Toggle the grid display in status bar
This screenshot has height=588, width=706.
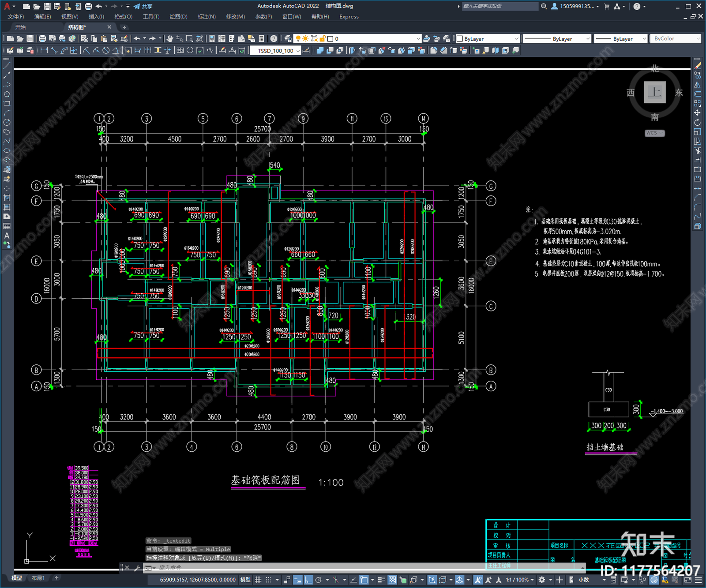pyautogui.click(x=258, y=580)
